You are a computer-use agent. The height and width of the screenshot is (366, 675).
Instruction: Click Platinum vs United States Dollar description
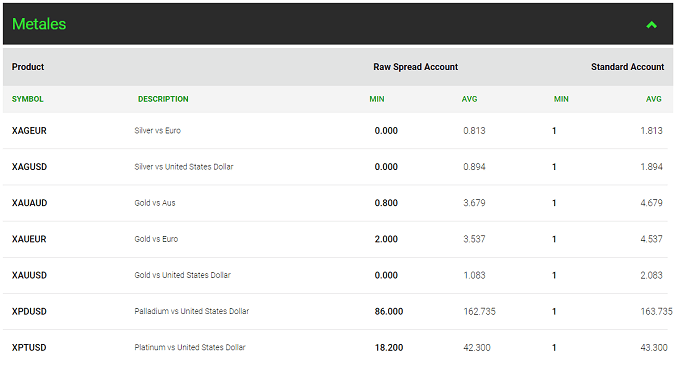190,347
